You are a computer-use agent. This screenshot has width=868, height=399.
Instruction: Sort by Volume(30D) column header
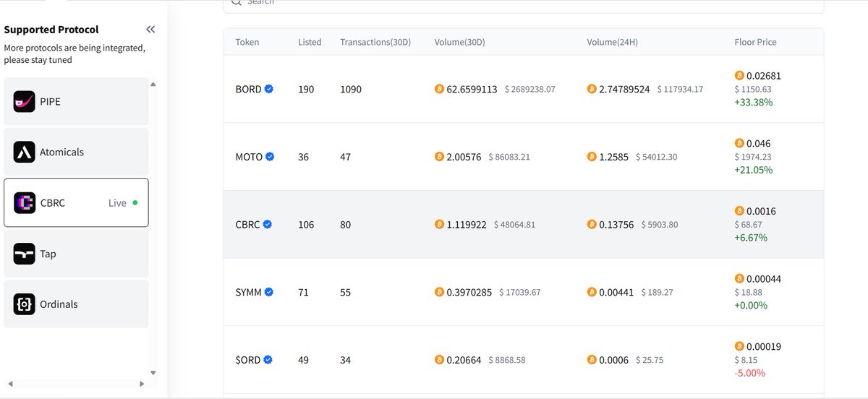tap(460, 42)
